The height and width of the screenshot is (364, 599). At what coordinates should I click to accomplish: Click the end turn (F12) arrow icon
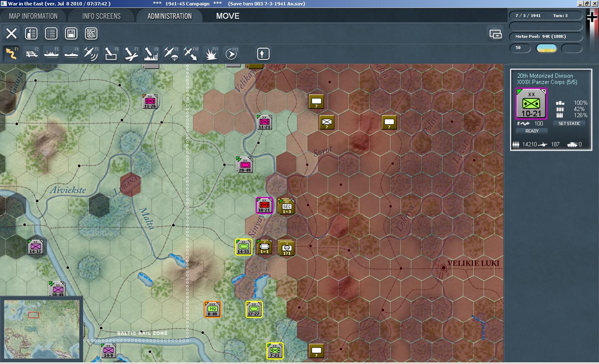click(231, 54)
